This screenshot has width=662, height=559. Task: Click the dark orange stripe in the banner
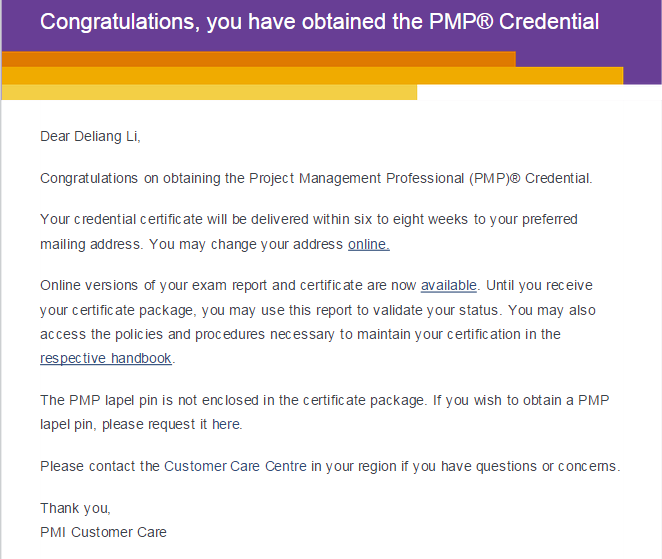click(x=258, y=59)
